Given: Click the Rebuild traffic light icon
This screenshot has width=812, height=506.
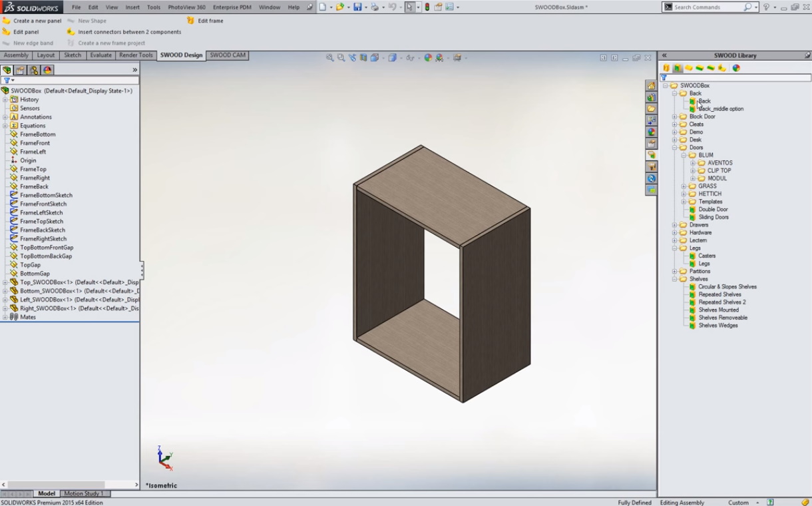Looking at the screenshot, I should coord(427,7).
